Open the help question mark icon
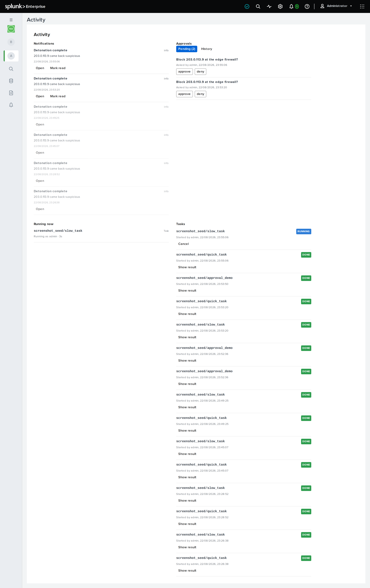 (307, 7)
